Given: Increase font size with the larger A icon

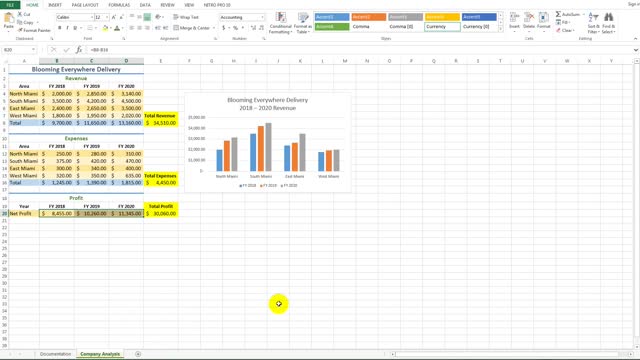Looking at the screenshot, I should tap(114, 17).
